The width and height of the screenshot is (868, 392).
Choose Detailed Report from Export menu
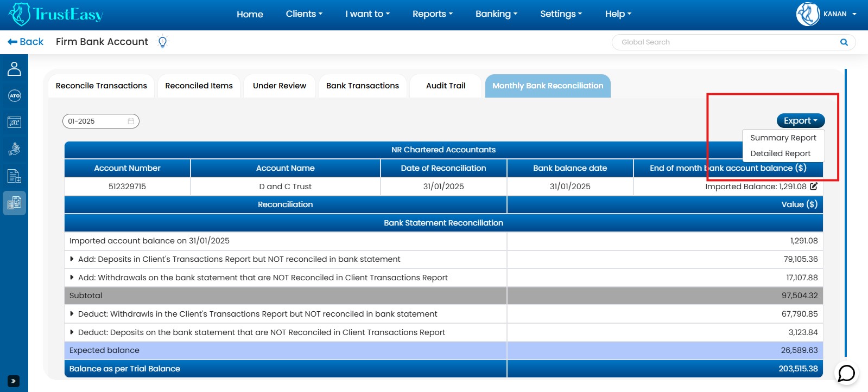point(780,153)
